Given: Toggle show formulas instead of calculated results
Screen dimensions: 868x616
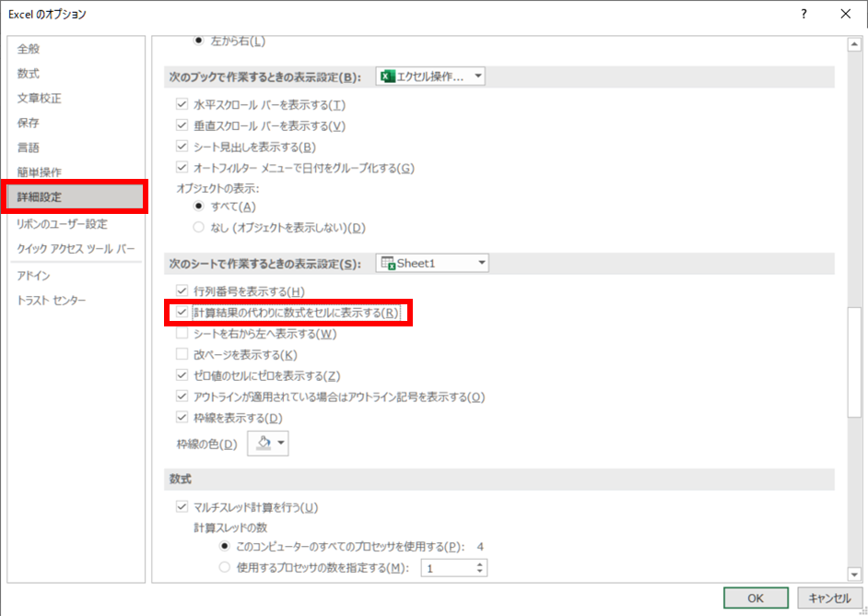Looking at the screenshot, I should [x=182, y=313].
